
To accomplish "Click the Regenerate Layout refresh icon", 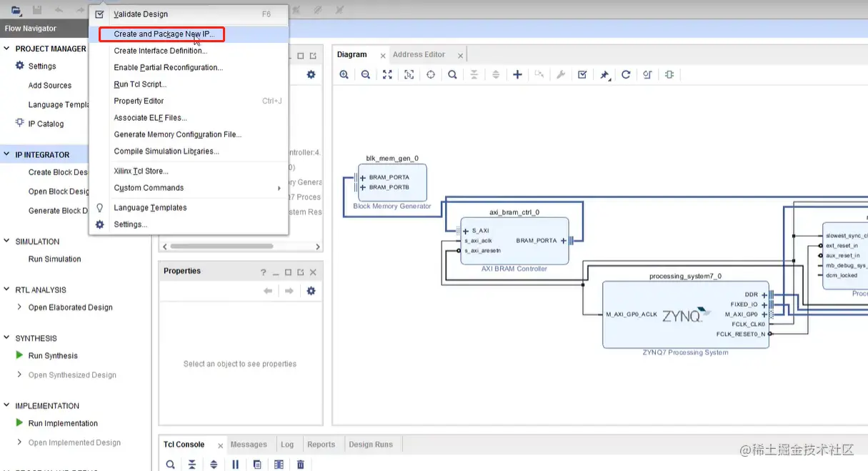I will pos(626,74).
